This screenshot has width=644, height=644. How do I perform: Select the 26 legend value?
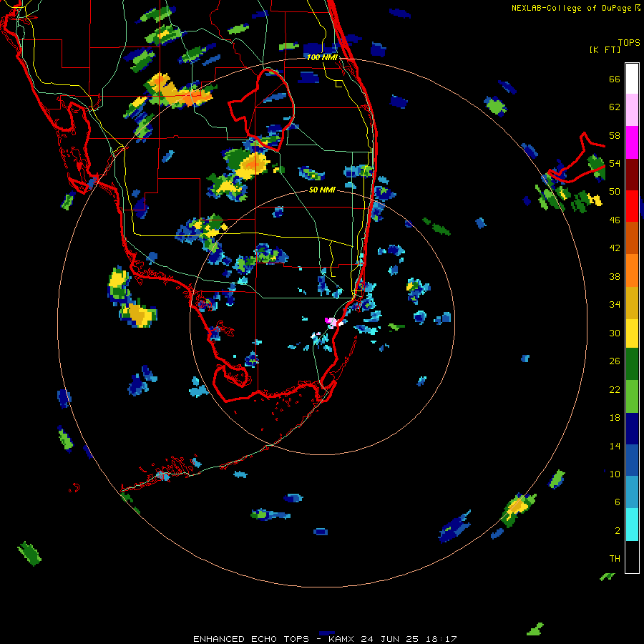click(615, 361)
